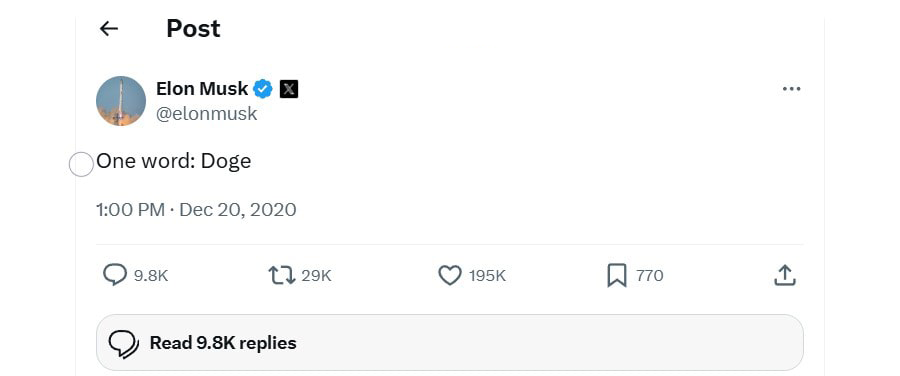Image resolution: width=900 pixels, height=376 pixels.
Task: Click the 770 bookmarks count
Action: [x=650, y=276]
